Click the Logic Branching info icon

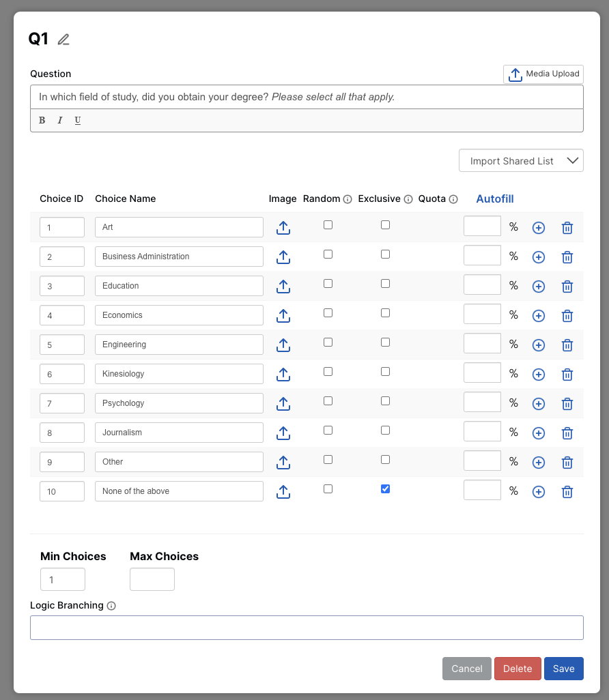point(111,606)
